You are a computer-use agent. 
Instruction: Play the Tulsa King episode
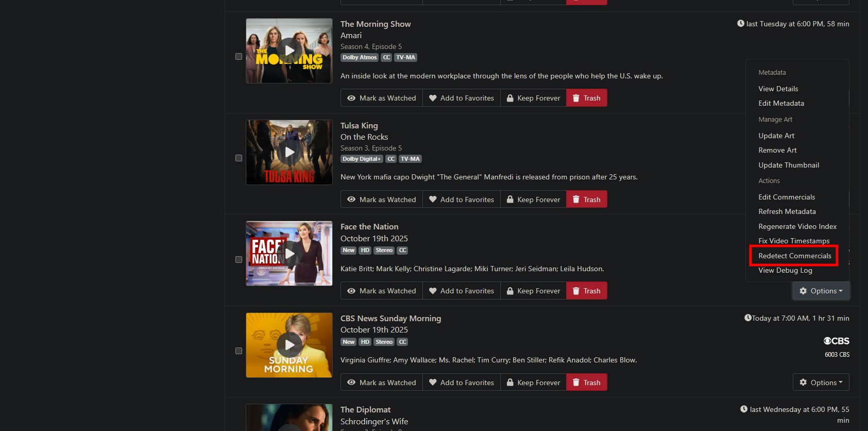(x=290, y=152)
